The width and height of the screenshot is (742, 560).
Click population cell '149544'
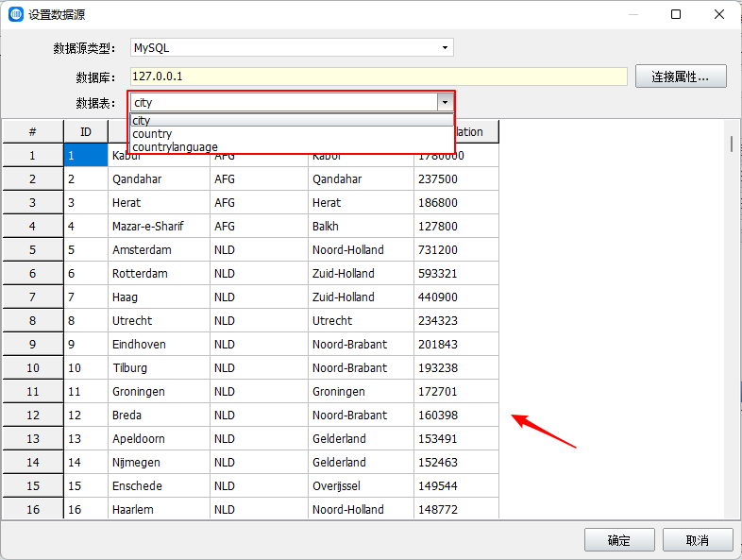click(456, 486)
